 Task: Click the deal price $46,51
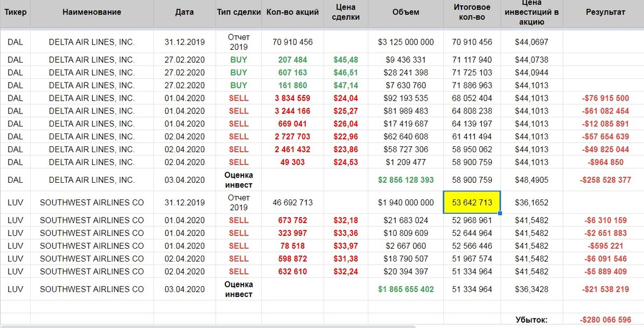pyautogui.click(x=346, y=72)
